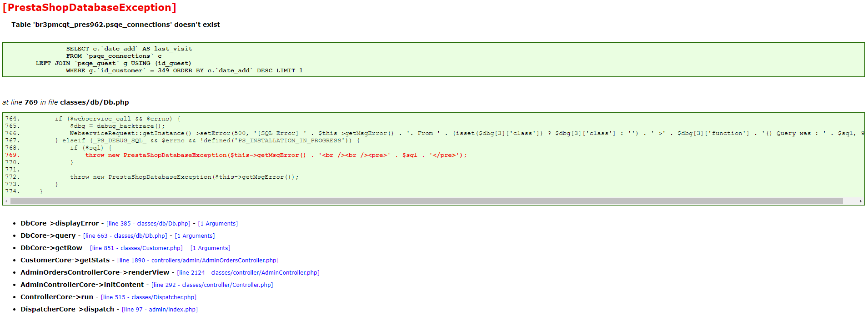Click the CustomerCore->getStats stack entry

(65, 261)
